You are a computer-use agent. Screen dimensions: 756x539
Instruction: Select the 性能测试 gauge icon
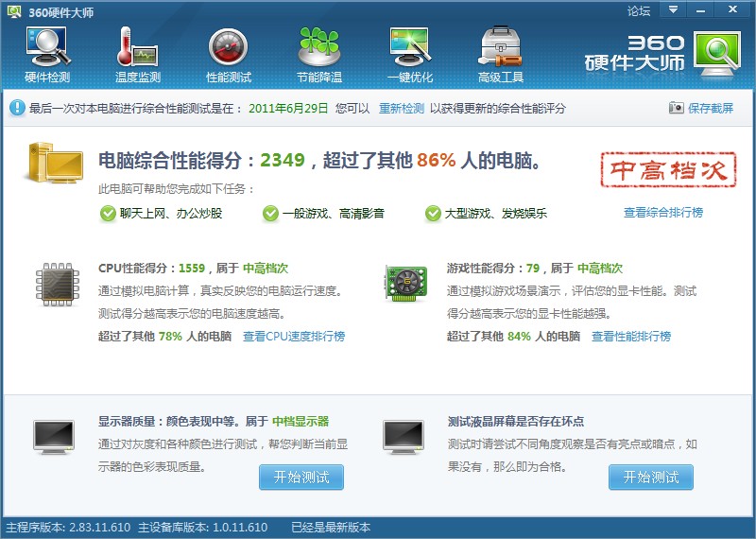click(229, 46)
